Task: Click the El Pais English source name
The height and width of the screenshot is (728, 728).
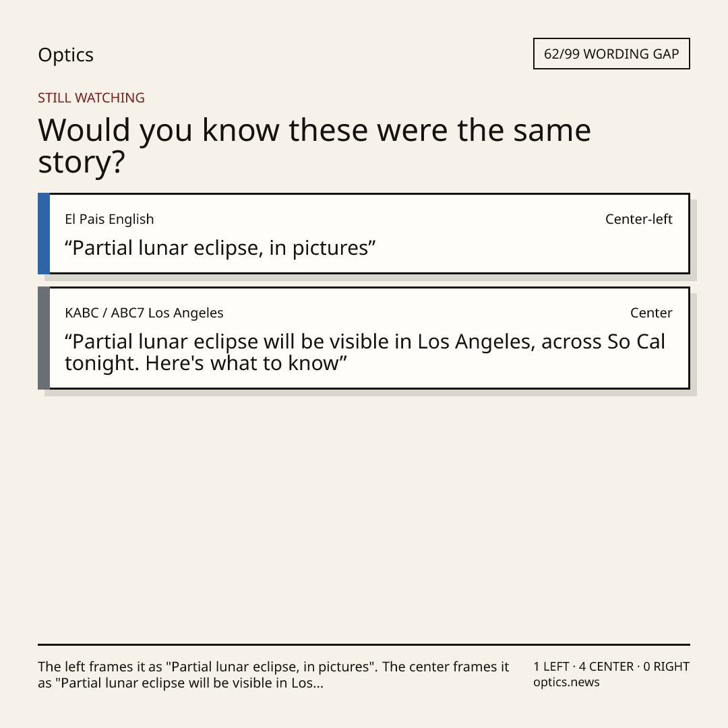Action: pos(109,219)
